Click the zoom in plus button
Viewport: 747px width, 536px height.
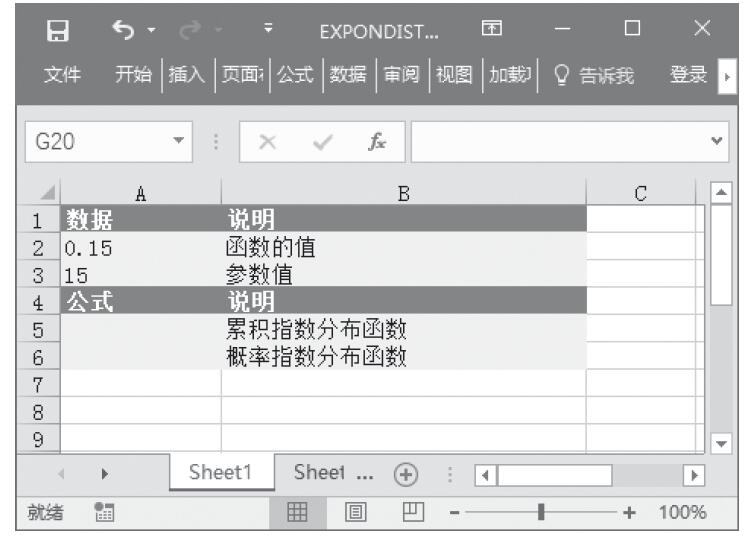point(629,512)
